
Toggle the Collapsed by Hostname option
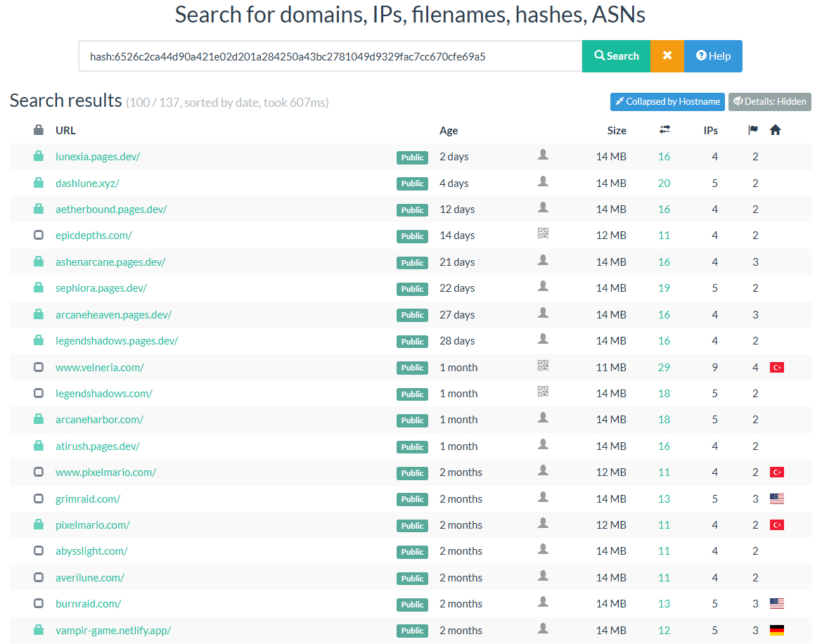(x=667, y=102)
